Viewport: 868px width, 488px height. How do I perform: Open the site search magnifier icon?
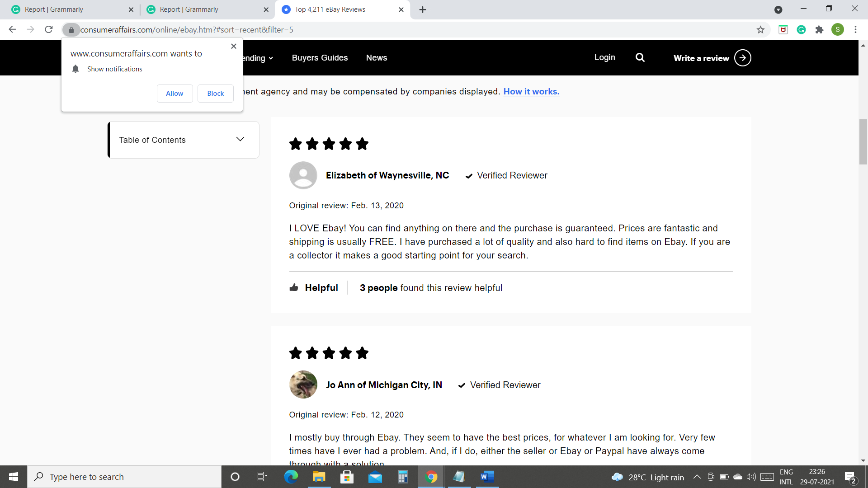tap(640, 57)
